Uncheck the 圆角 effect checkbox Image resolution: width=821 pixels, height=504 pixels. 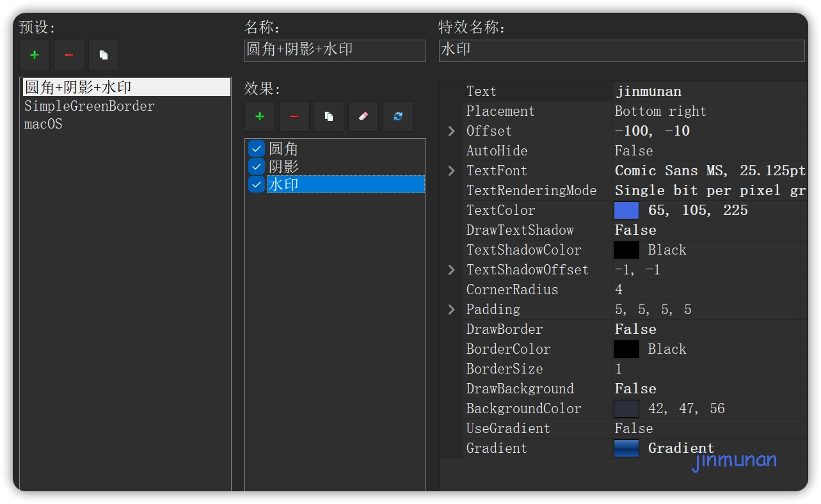257,148
